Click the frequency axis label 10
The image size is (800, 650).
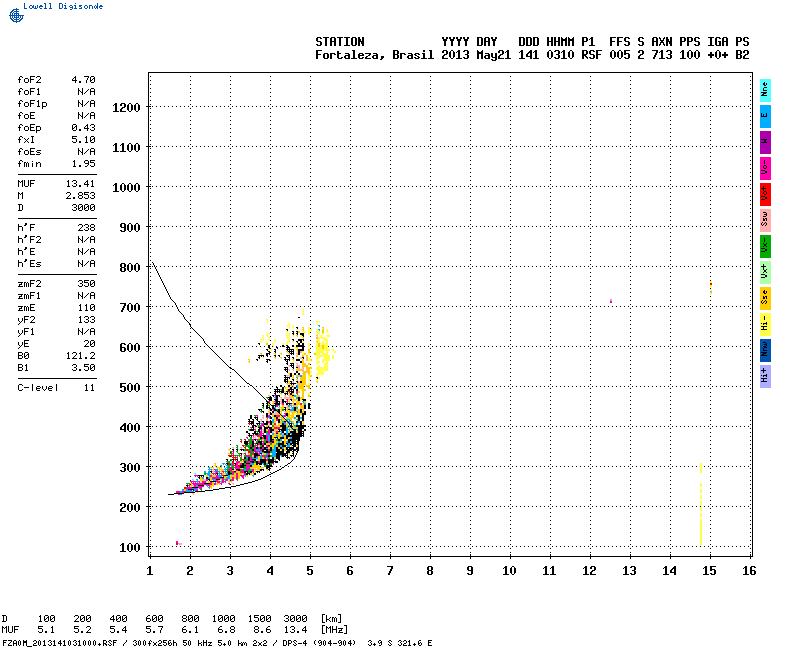point(509,571)
